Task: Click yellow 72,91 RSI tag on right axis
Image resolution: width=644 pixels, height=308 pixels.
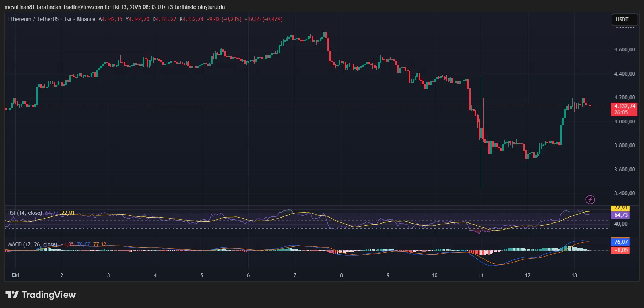Action: (x=620, y=208)
